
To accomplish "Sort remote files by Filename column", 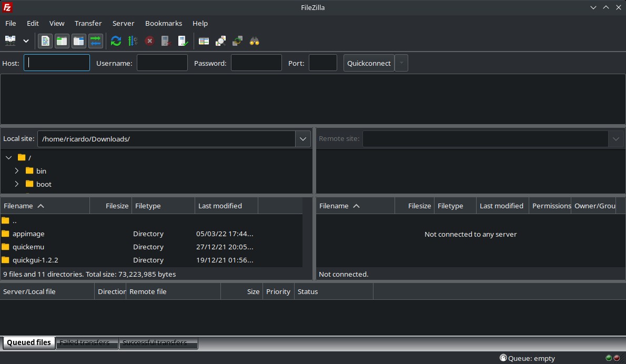I will pos(355,206).
